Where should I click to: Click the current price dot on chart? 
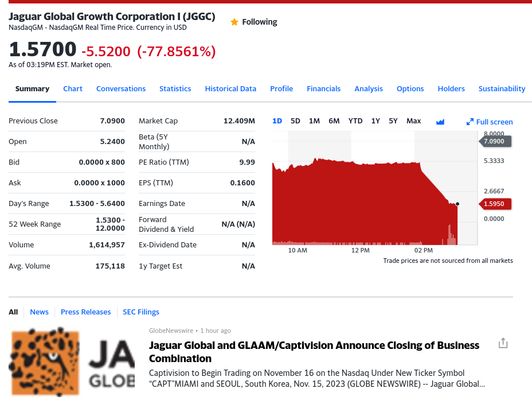[457, 204]
